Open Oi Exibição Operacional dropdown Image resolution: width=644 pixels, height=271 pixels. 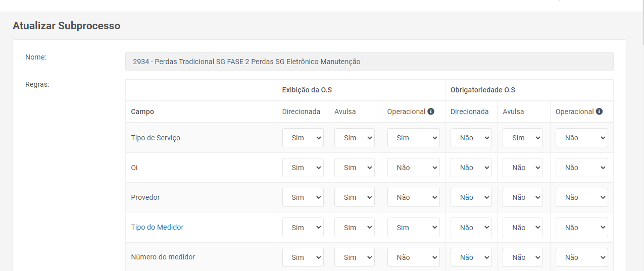click(x=413, y=168)
